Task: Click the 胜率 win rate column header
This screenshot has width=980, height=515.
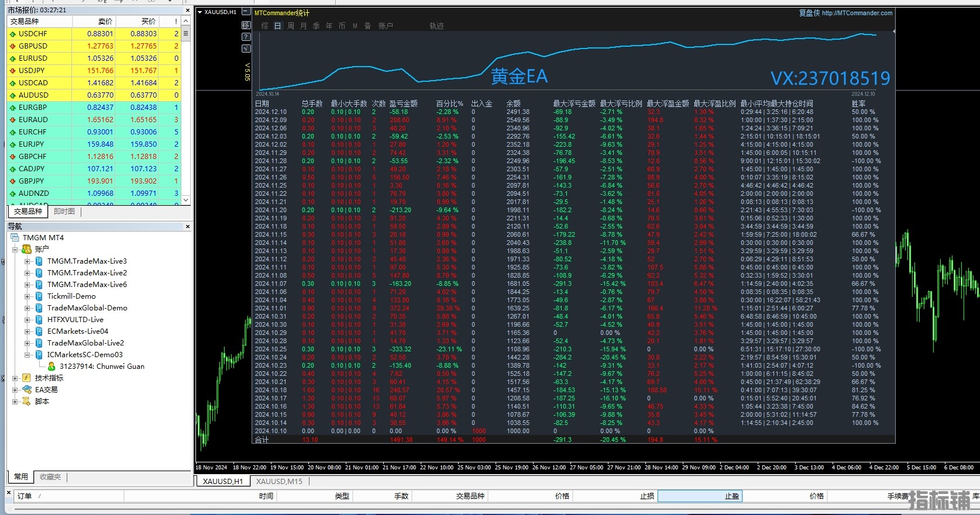Action: (x=858, y=103)
